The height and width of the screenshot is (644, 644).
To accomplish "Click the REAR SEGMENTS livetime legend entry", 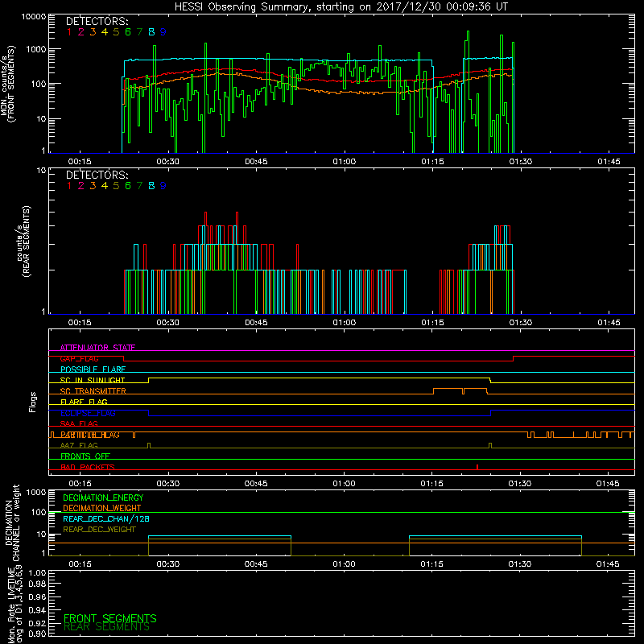I will 106,627.
